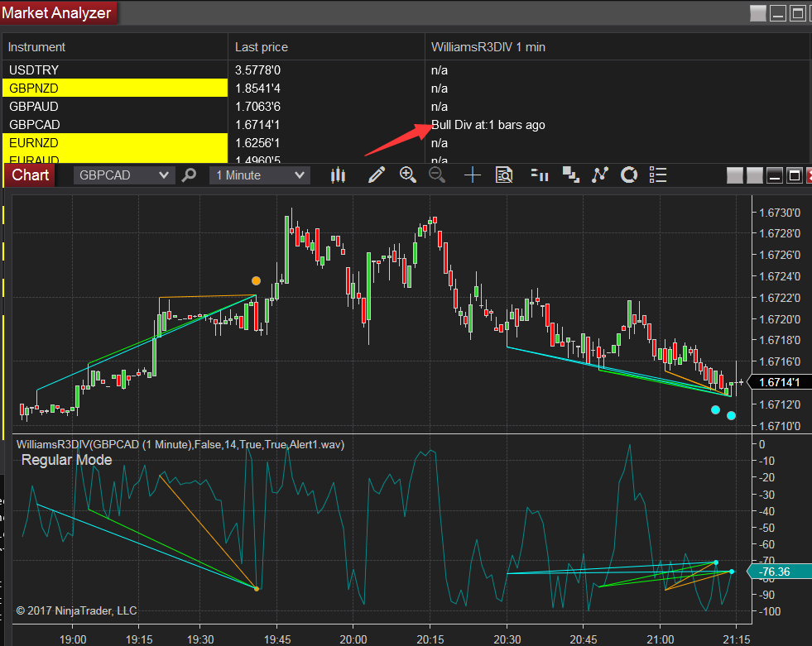
Task: Click the WilliamsR3DIV indicator label in panel
Action: (180, 445)
